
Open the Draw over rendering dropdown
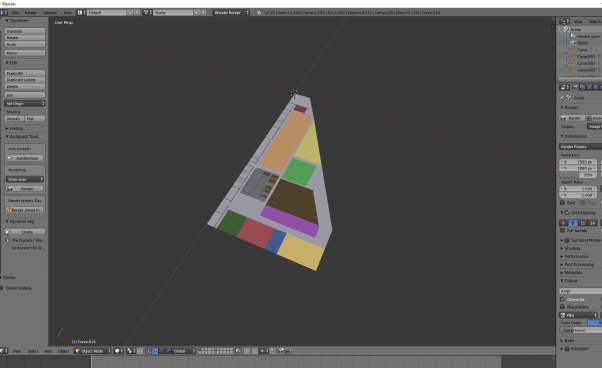pos(25,179)
